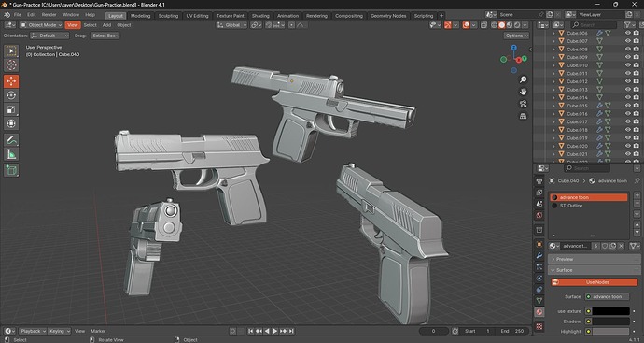Activate the Transform tool
The height and width of the screenshot is (343, 644).
tap(11, 123)
